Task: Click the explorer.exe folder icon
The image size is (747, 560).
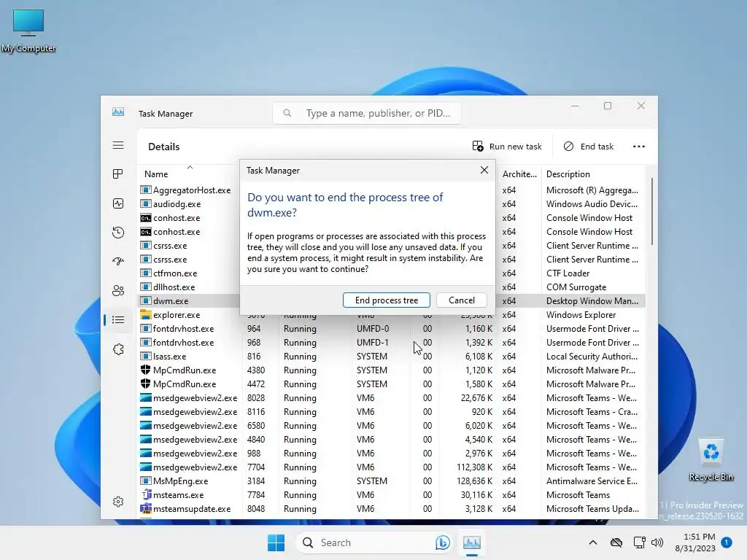Action: tap(146, 315)
